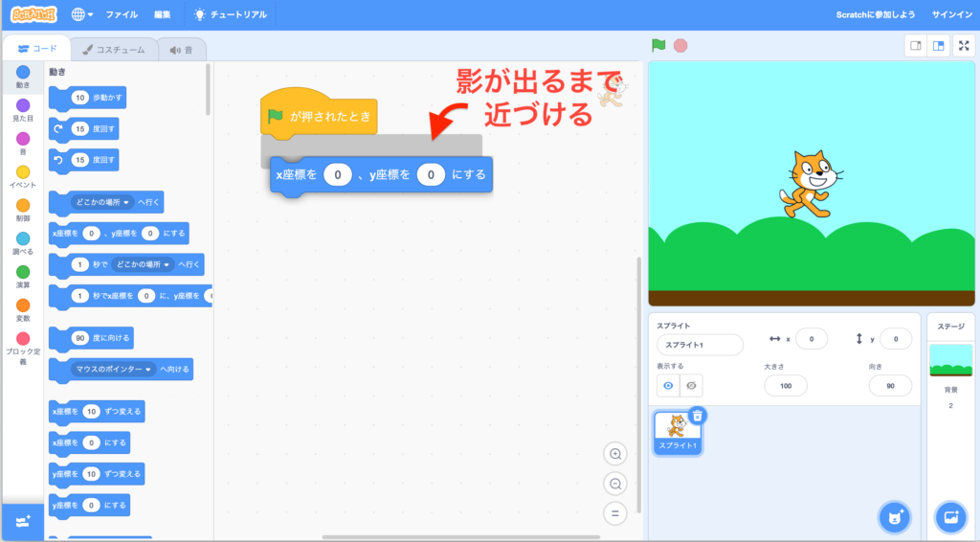
Task: Switch to small stage layout
Action: click(916, 46)
